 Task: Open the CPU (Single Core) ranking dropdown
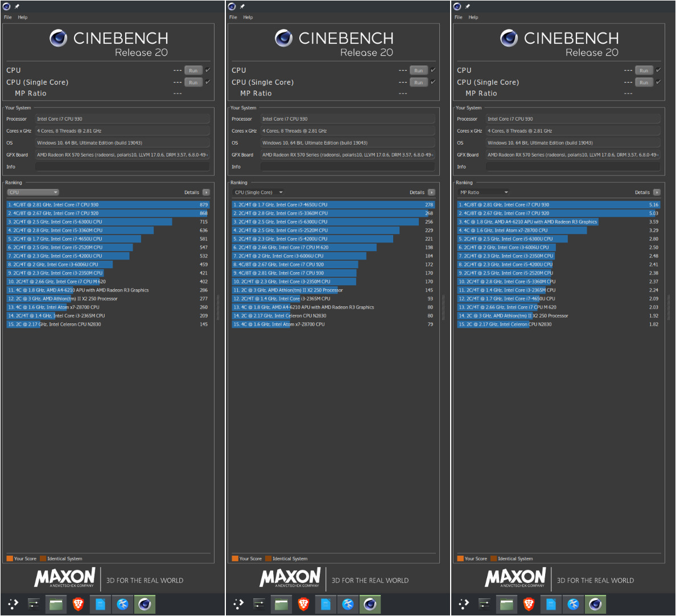click(x=258, y=192)
